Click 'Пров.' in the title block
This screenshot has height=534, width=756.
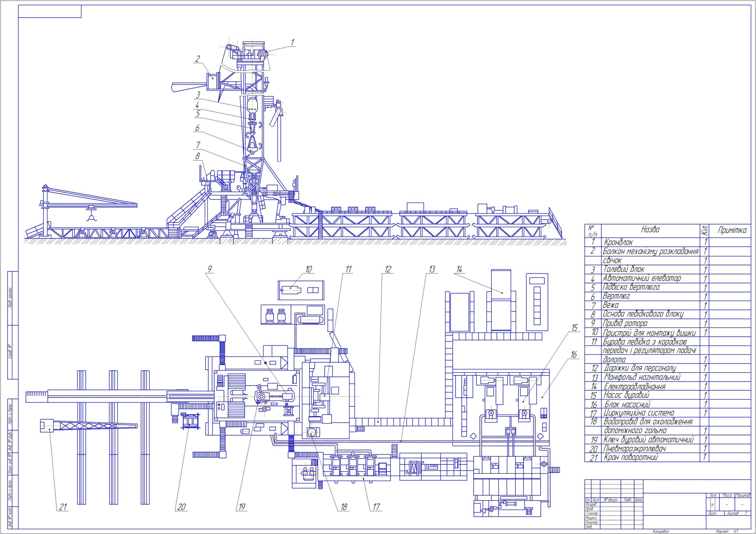click(x=589, y=509)
